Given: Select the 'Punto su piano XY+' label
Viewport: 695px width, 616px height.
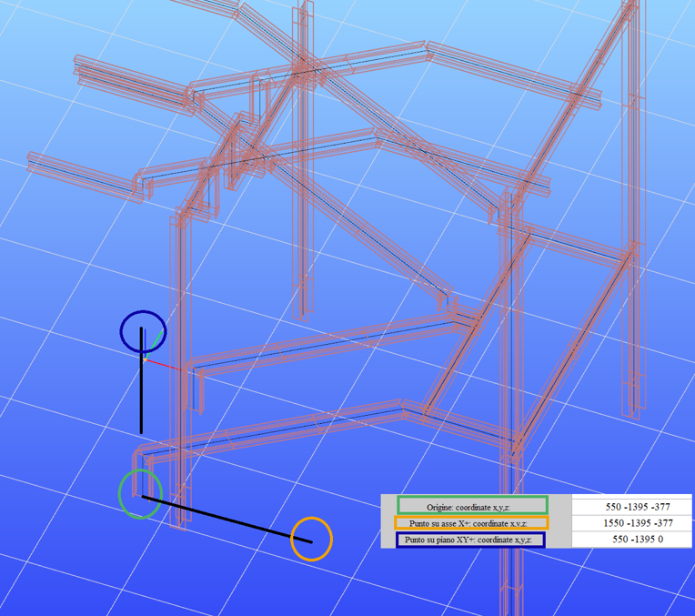Looking at the screenshot, I should click(470, 540).
